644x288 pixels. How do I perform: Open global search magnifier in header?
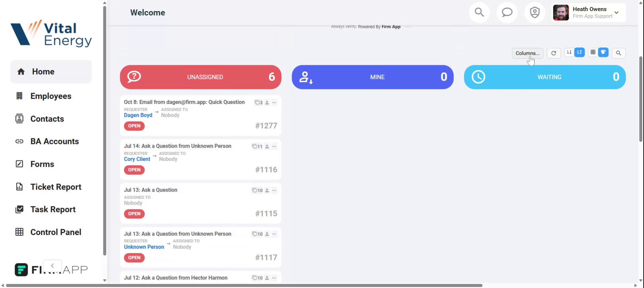tap(479, 13)
